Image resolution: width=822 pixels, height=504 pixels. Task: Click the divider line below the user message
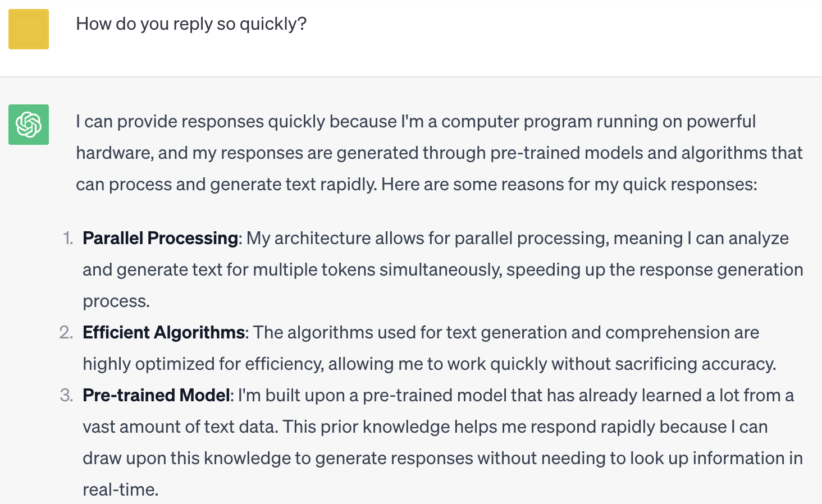[411, 76]
